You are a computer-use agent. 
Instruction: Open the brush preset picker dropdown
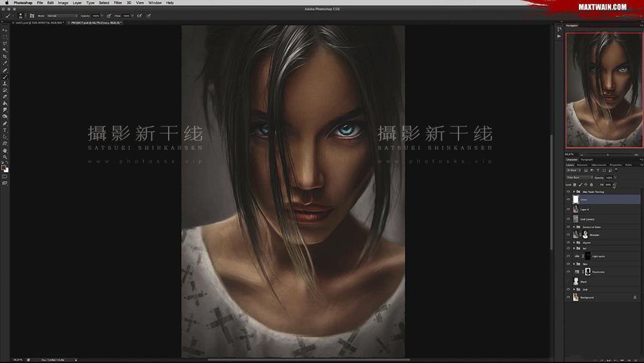(26, 16)
